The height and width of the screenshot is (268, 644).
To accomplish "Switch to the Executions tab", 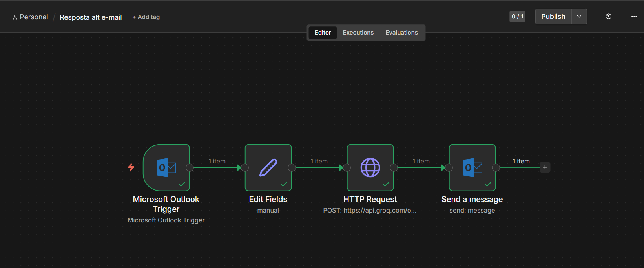I will point(358,33).
